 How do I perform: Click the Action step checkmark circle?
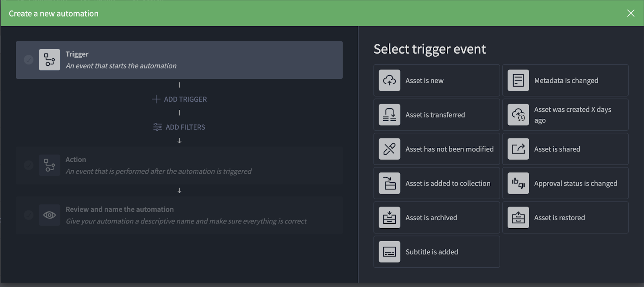[x=29, y=165]
